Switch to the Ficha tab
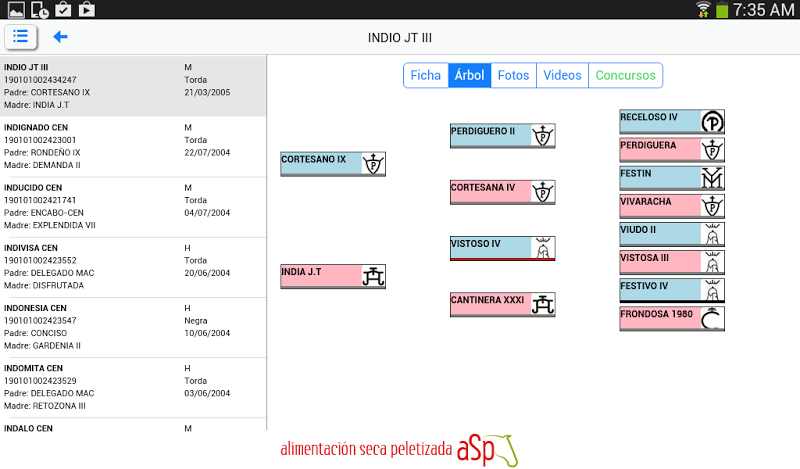The width and height of the screenshot is (800, 469). [x=425, y=76]
